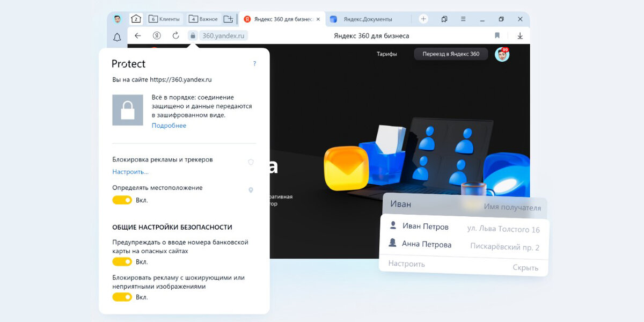Image resolution: width=644 pixels, height=322 pixels.
Task: Click the Переезд в Яндекс 360 button
Action: click(x=451, y=54)
